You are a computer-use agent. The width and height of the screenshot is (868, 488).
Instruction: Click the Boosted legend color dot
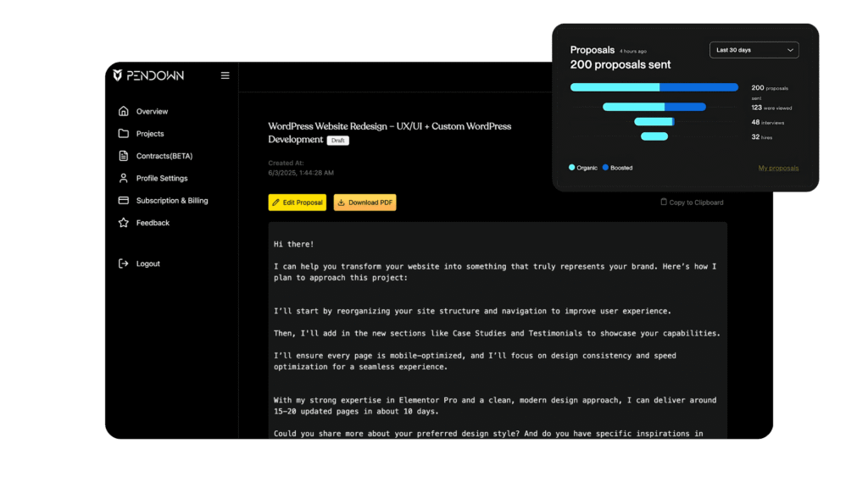pyautogui.click(x=605, y=168)
